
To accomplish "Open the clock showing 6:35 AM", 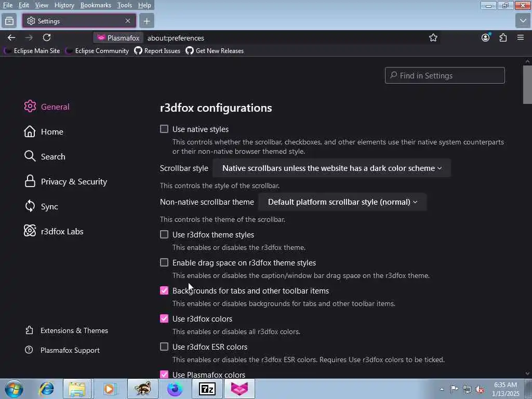I will point(506,389).
